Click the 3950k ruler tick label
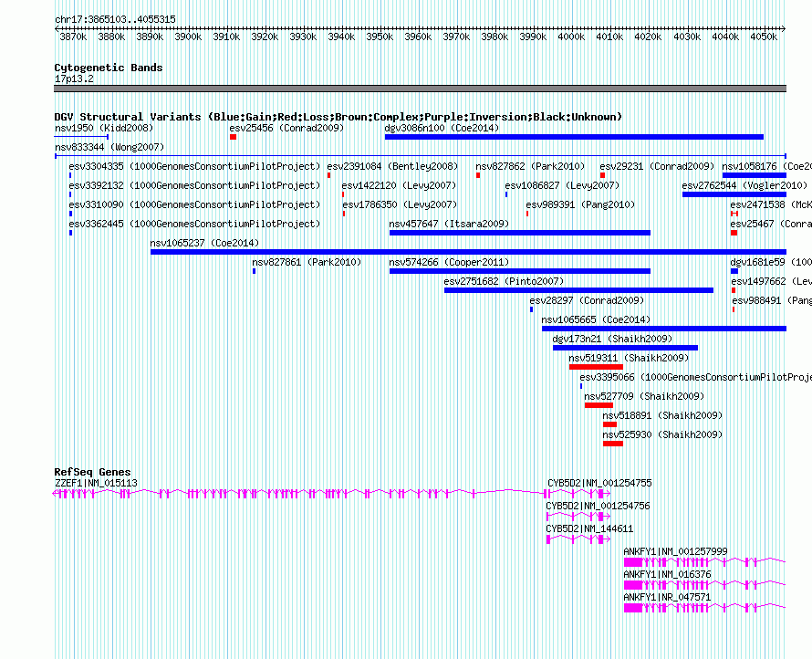This screenshot has height=659, width=812. [x=380, y=37]
